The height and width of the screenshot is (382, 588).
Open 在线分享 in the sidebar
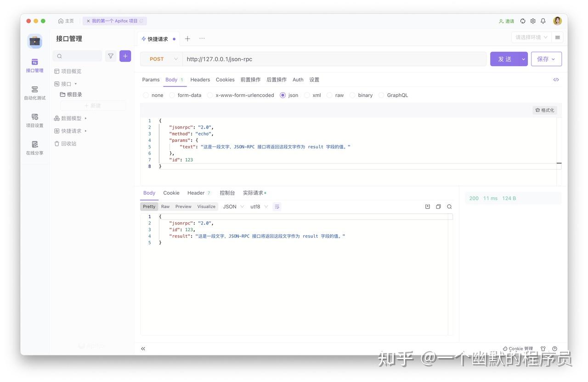point(35,148)
